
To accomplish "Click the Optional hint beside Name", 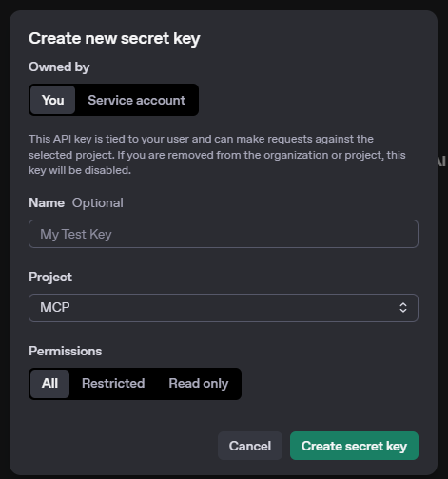I will tap(98, 203).
